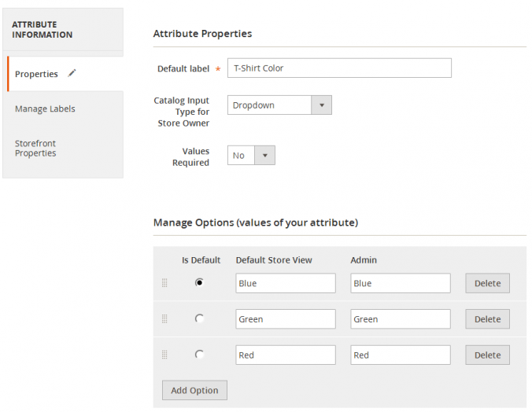This screenshot has height=412, width=532.
Task: Switch to Manage Labels tab
Action: click(45, 109)
